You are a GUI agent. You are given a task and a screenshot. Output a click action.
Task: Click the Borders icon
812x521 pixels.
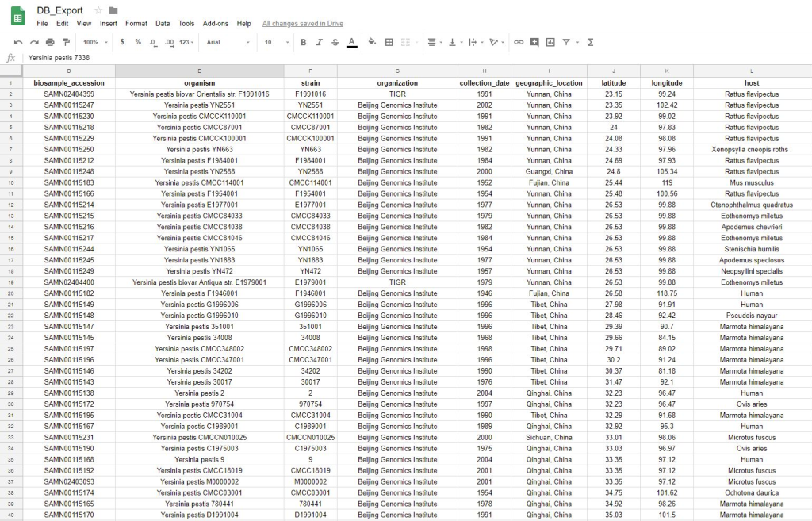(389, 43)
